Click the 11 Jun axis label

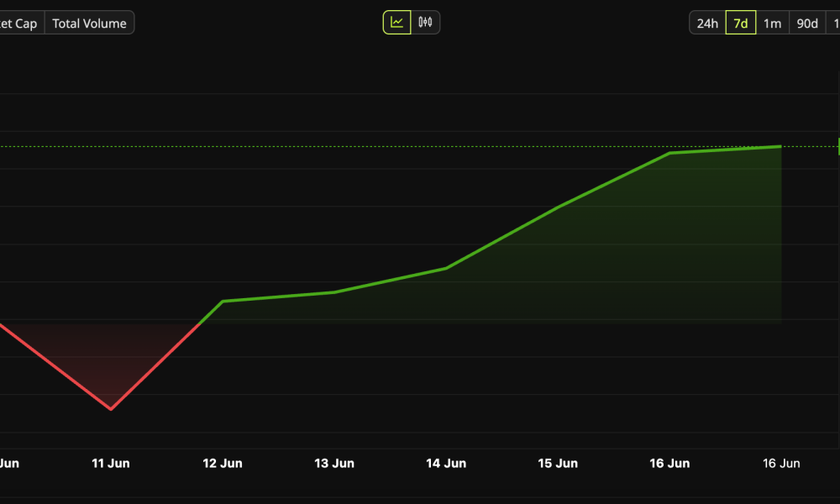pyautogui.click(x=111, y=464)
